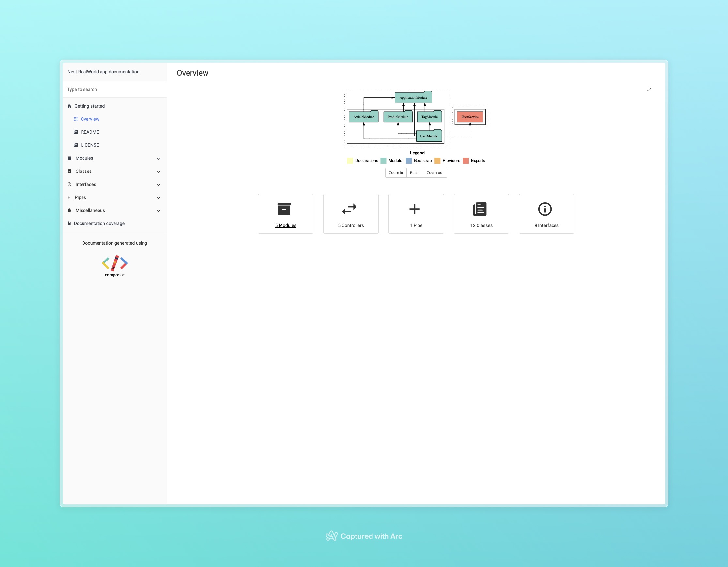Screen dimensions: 728x567
Task: Click the TagModule graph node
Action: (429, 117)
